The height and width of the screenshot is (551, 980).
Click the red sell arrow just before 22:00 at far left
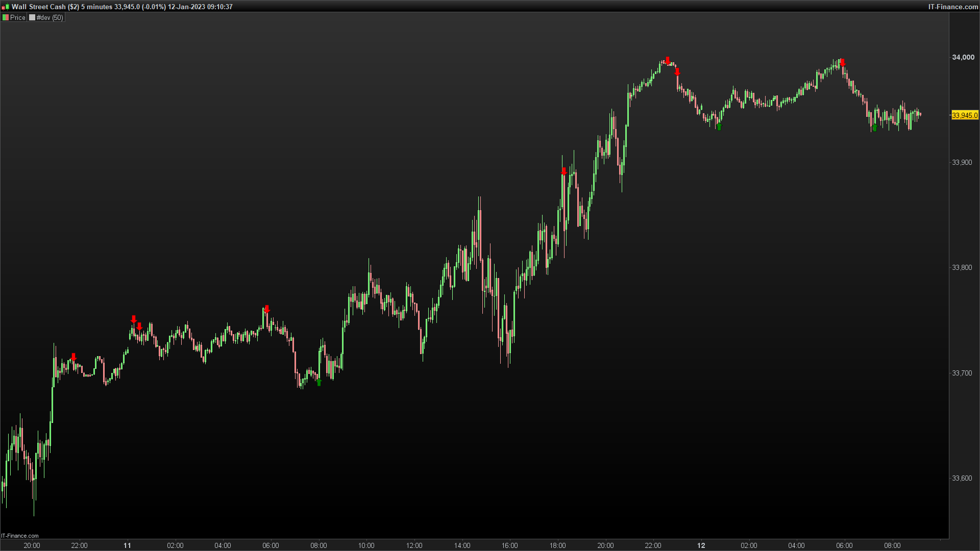click(73, 357)
